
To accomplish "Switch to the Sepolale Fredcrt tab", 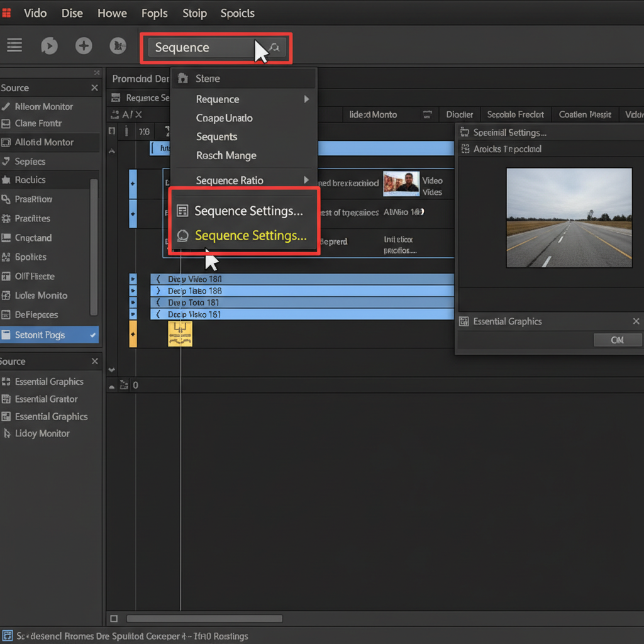I will (516, 114).
